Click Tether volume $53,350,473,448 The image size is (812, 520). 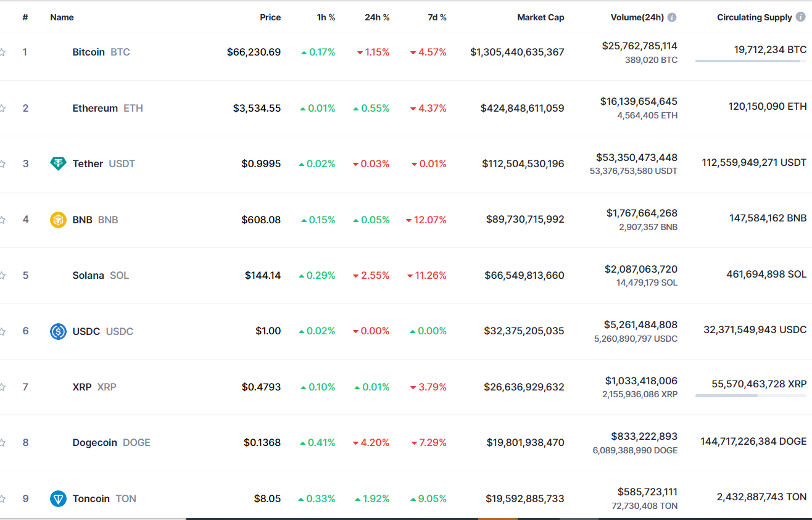click(x=637, y=157)
